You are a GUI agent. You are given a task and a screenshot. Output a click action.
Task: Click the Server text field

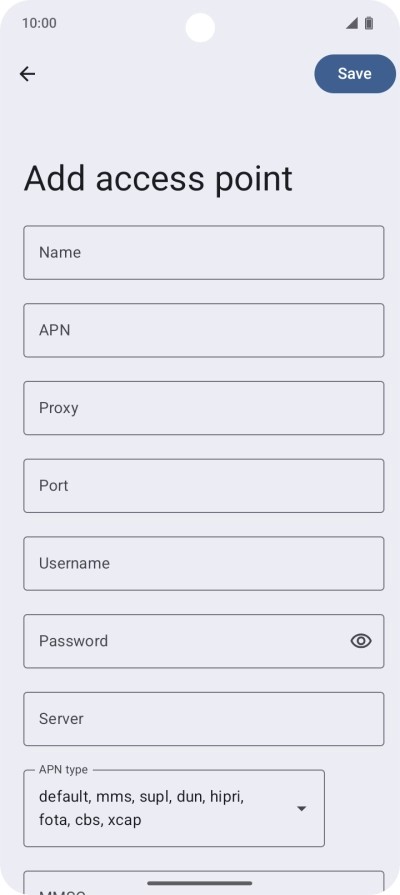click(x=204, y=719)
